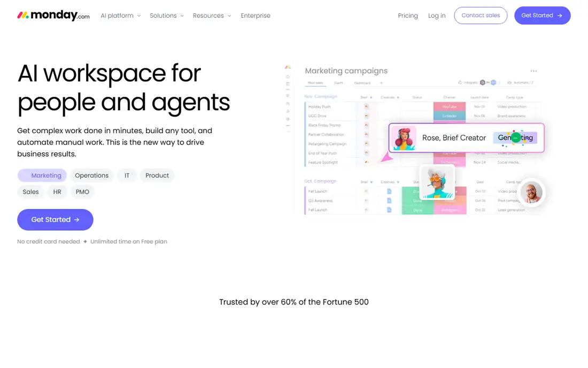Select the Sales pill
The height and width of the screenshot is (368, 588).
[x=31, y=191]
